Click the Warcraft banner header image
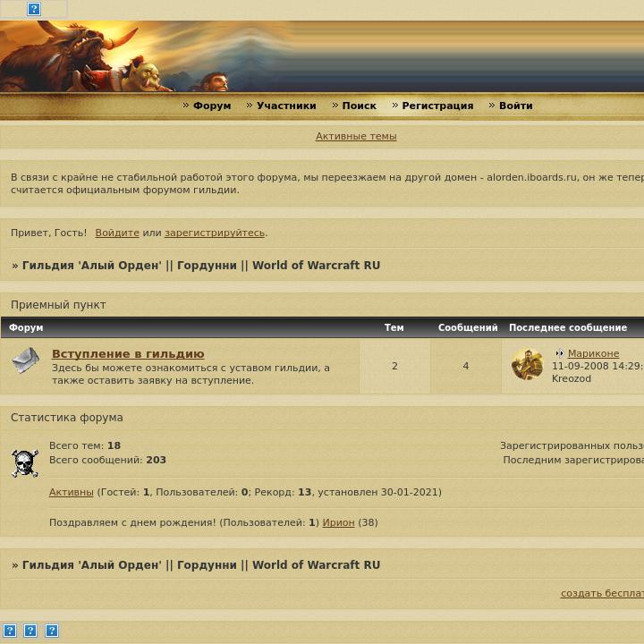 point(322,56)
